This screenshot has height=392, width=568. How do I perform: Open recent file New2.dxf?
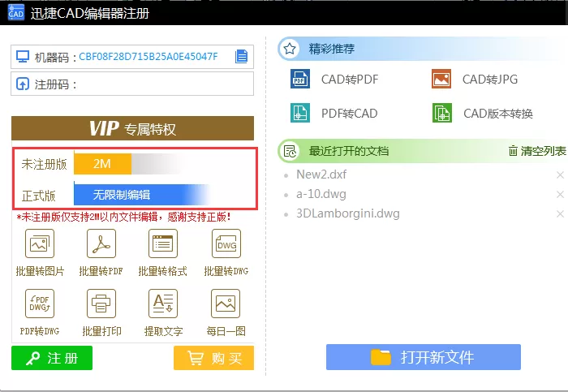(x=321, y=174)
